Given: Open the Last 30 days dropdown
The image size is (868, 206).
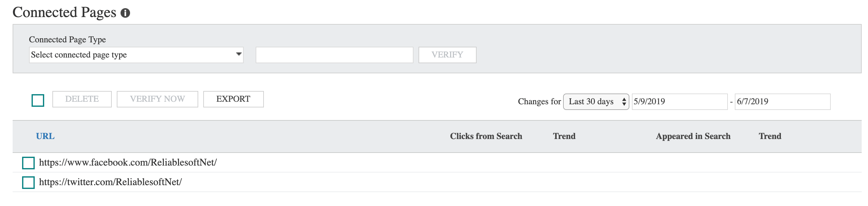Looking at the screenshot, I should 596,102.
